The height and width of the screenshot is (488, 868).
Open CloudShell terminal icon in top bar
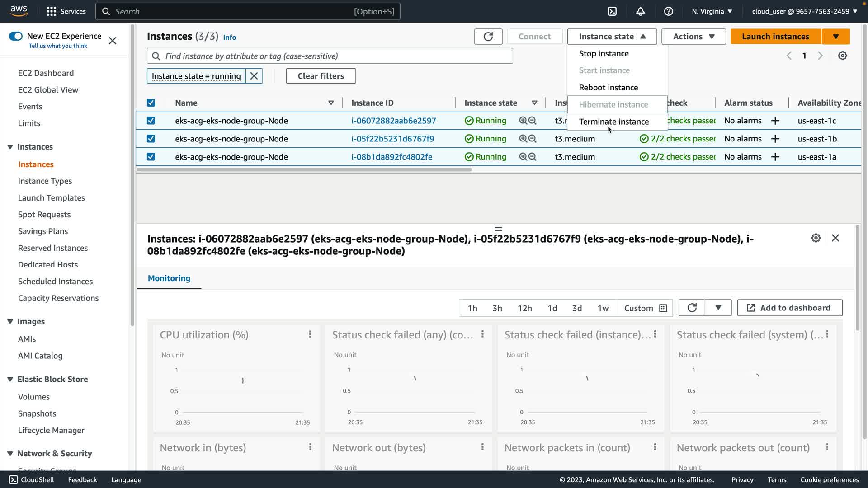click(x=612, y=11)
